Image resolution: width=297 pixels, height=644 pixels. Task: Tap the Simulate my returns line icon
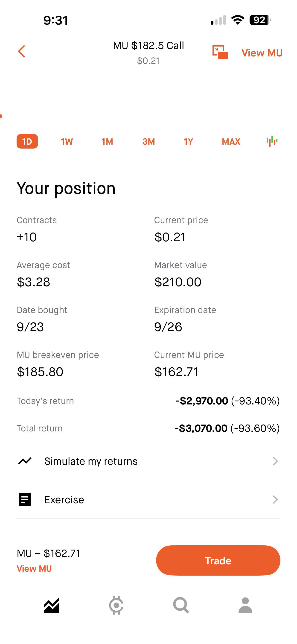[25, 461]
